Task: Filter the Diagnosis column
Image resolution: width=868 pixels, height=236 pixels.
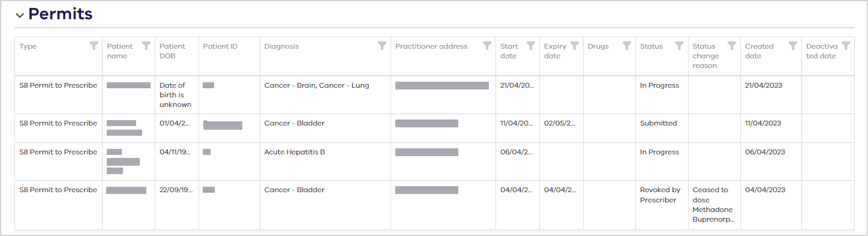Action: tap(382, 46)
